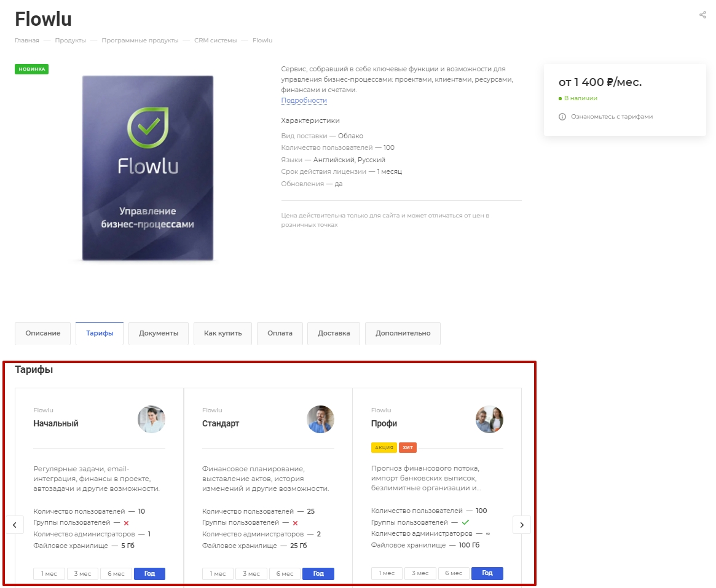Click Файловое хранилище — 25 Гб row
The image size is (716, 588).
tap(254, 546)
